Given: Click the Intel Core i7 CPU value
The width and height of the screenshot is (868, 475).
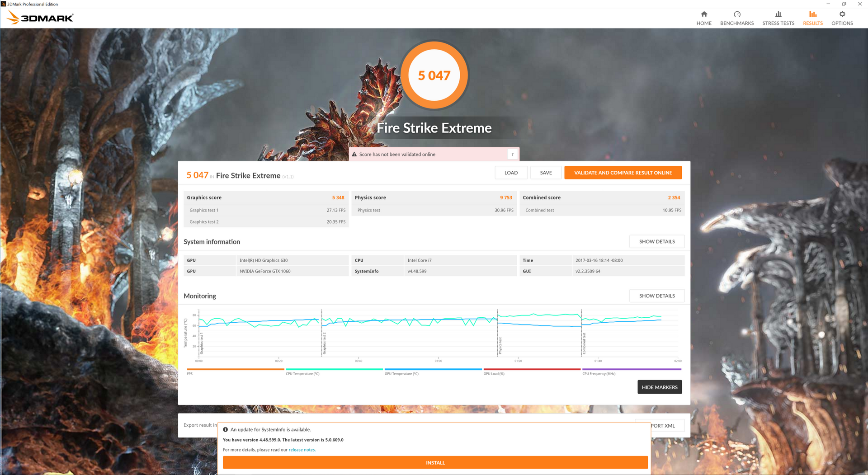Looking at the screenshot, I should [420, 260].
